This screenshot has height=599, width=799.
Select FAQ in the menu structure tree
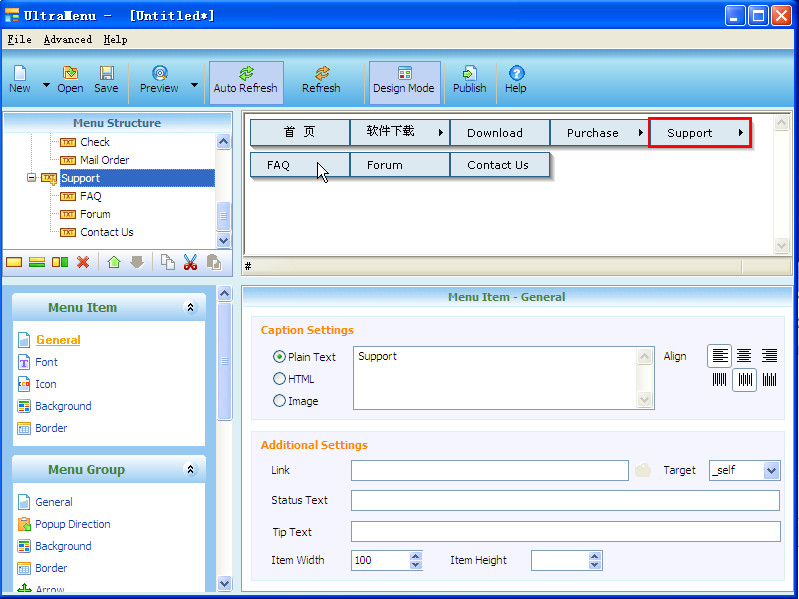(x=91, y=196)
